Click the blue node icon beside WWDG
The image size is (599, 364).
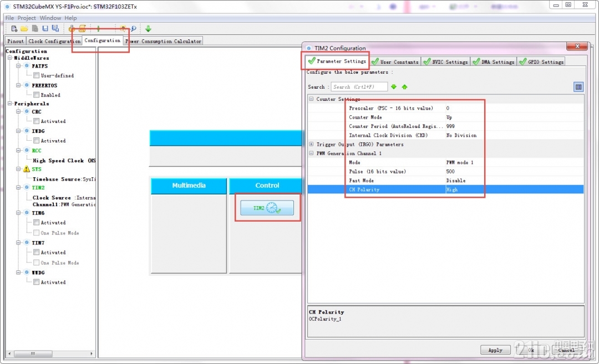coord(27,273)
